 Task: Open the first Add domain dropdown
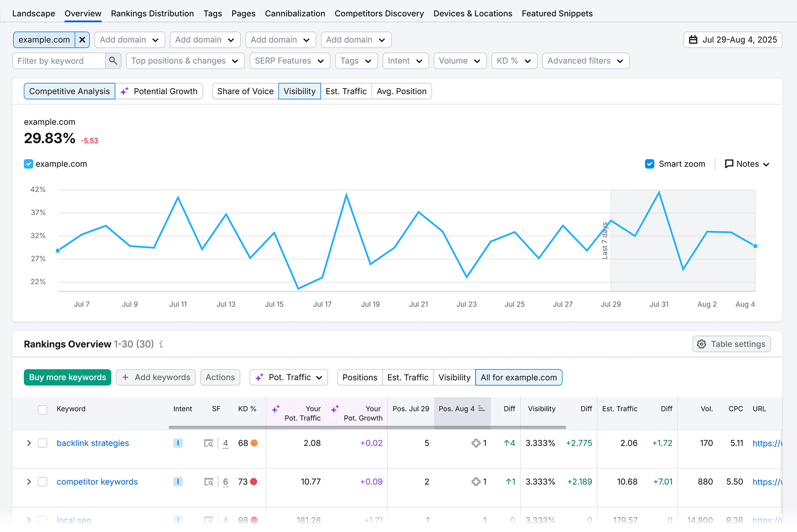click(x=130, y=40)
